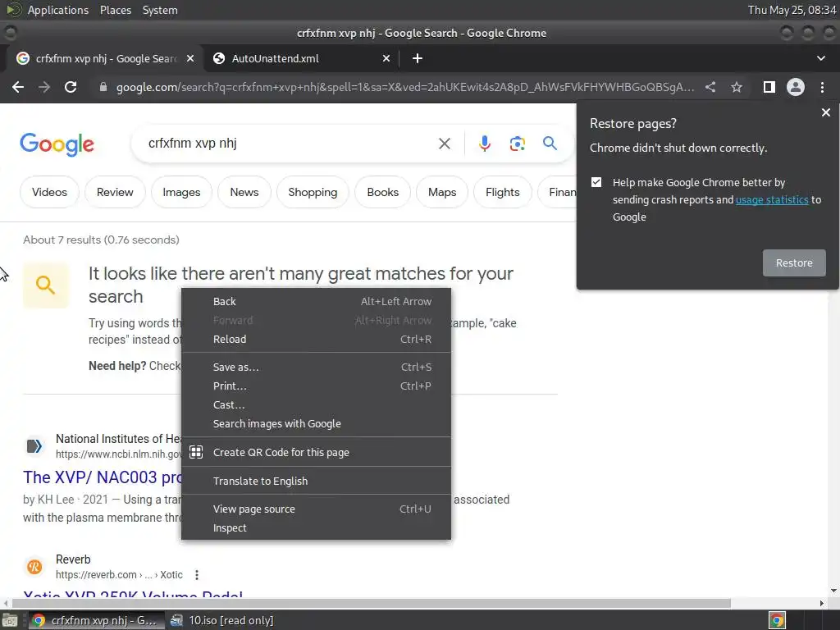
Task: Open the profile avatar icon
Action: [796, 87]
